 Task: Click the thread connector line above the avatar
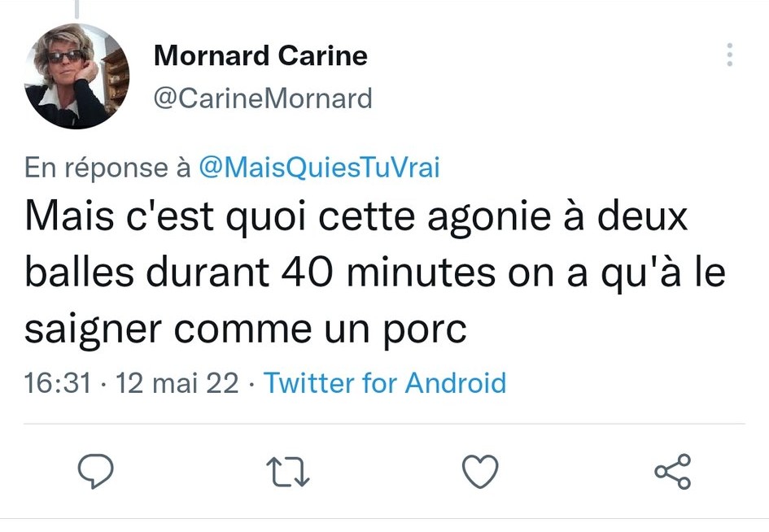tap(77, 8)
